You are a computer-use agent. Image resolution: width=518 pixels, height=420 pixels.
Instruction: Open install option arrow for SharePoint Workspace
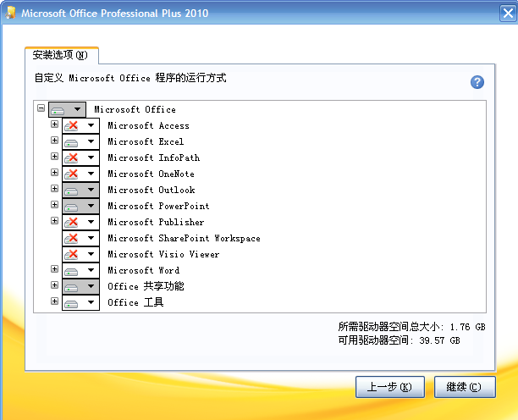91,238
